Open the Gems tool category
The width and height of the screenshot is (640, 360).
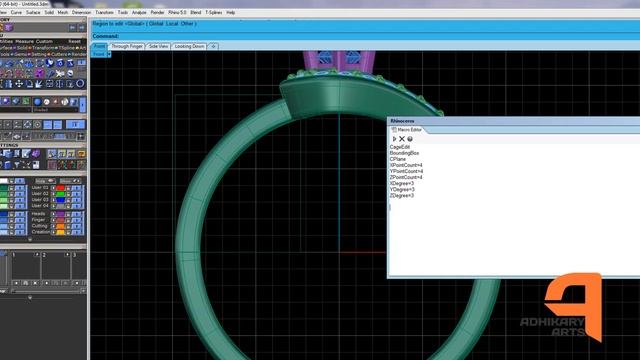[x=20, y=54]
